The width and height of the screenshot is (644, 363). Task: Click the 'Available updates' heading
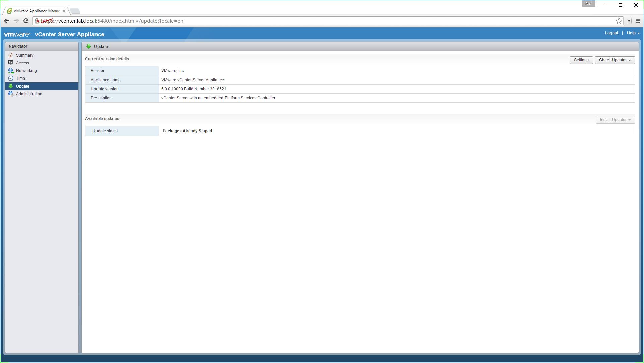point(102,119)
